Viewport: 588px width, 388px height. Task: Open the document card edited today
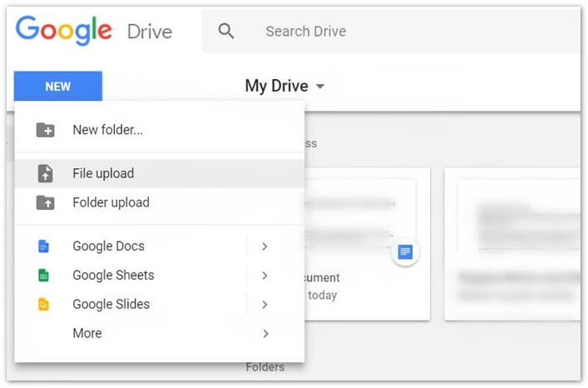click(367, 244)
